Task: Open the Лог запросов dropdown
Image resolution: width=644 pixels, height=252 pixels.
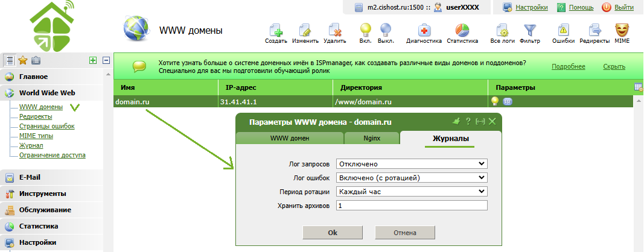Action: tap(412, 163)
